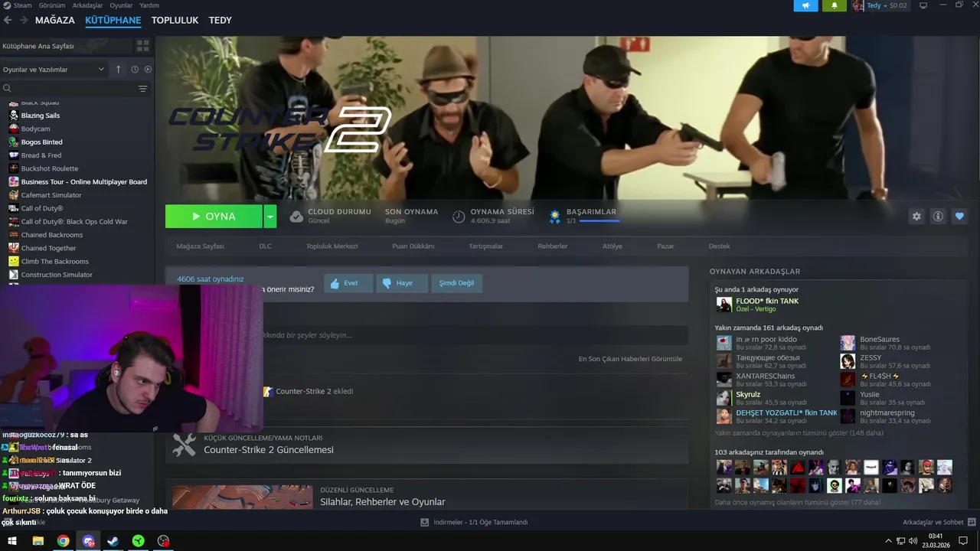Open the Pazar link
The height and width of the screenshot is (551, 980).
665,246
